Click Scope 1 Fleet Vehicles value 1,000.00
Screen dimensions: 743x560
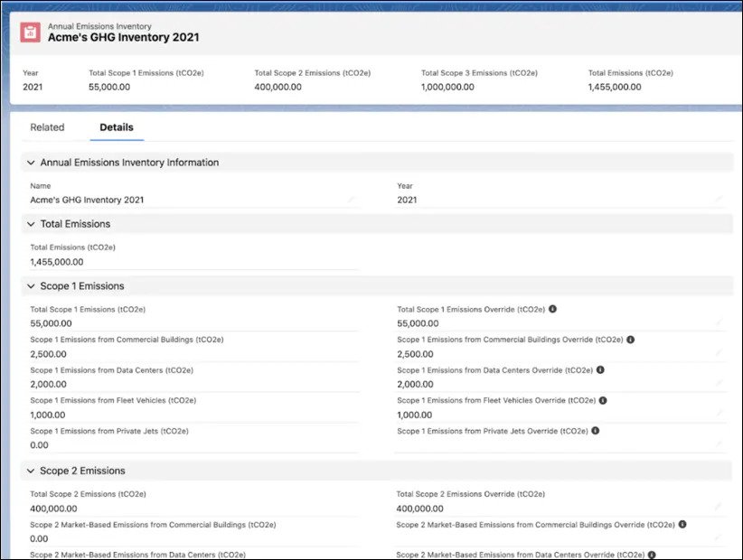48,415
